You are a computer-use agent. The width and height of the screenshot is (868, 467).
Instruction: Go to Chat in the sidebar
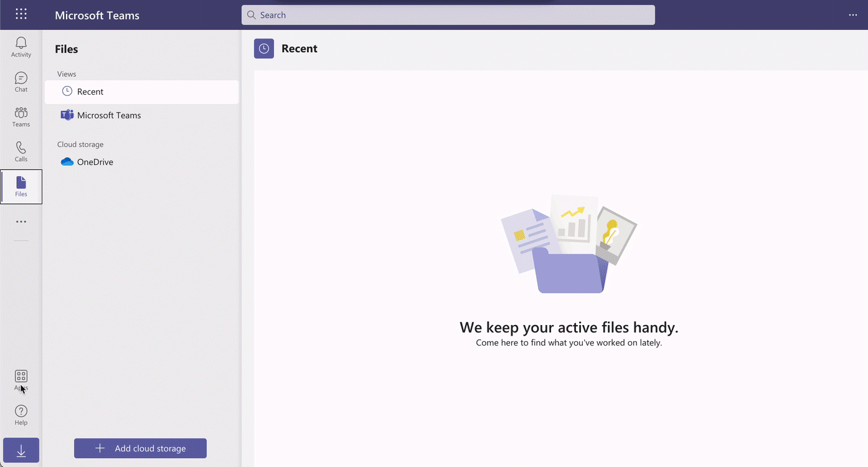pyautogui.click(x=21, y=82)
